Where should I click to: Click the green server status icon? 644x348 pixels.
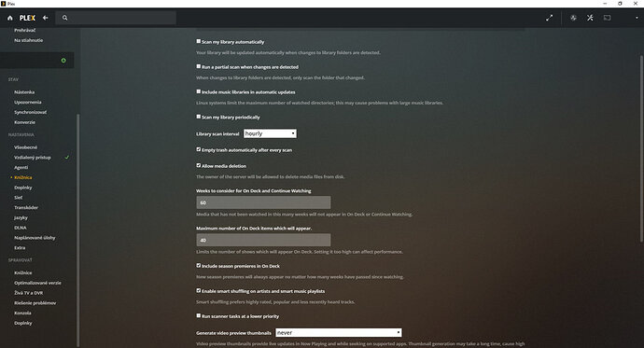pyautogui.click(x=63, y=61)
